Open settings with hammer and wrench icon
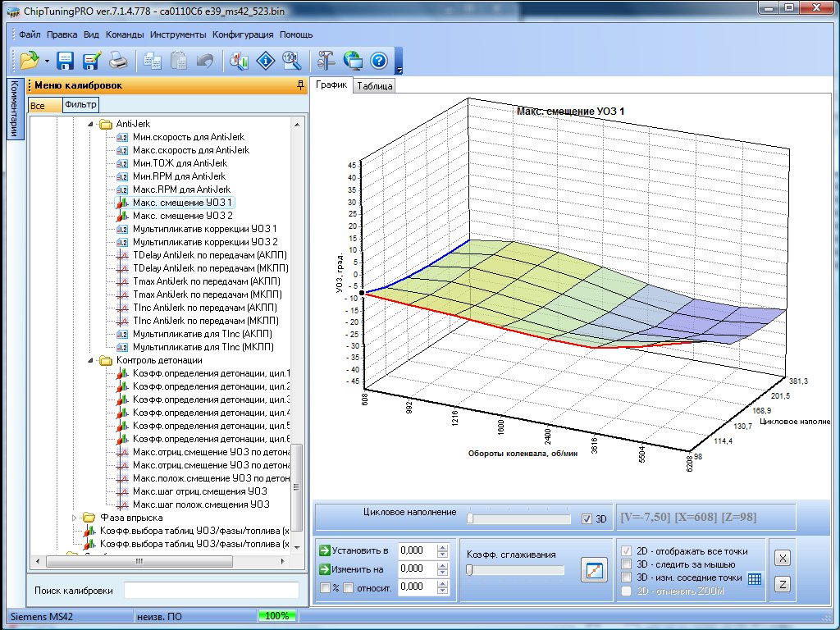The height and width of the screenshot is (630, 840). [326, 60]
